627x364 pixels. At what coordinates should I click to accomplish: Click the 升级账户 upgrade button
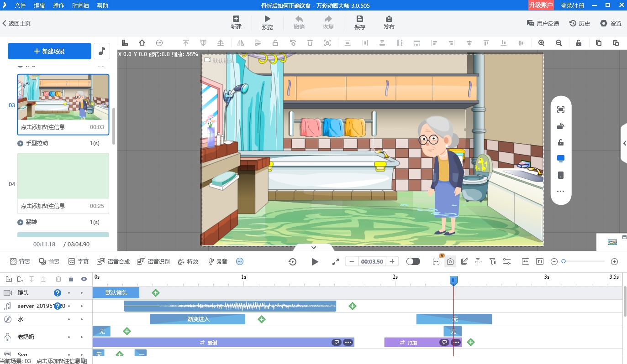541,5
